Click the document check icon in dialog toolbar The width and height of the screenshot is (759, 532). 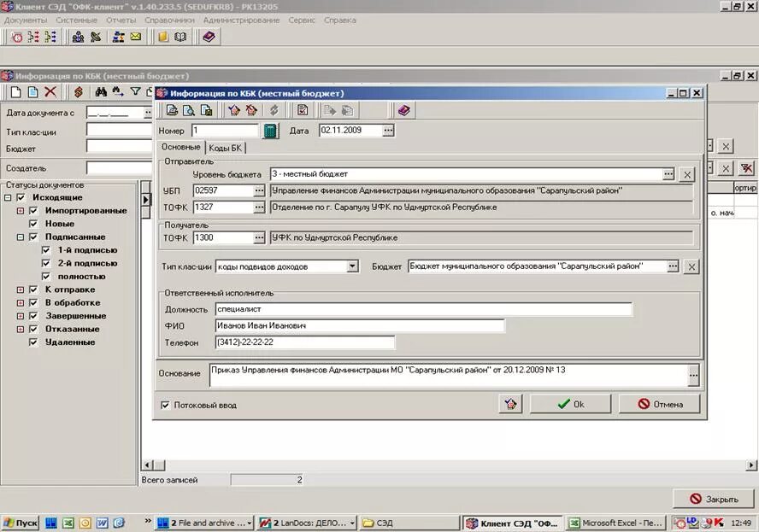point(303,110)
